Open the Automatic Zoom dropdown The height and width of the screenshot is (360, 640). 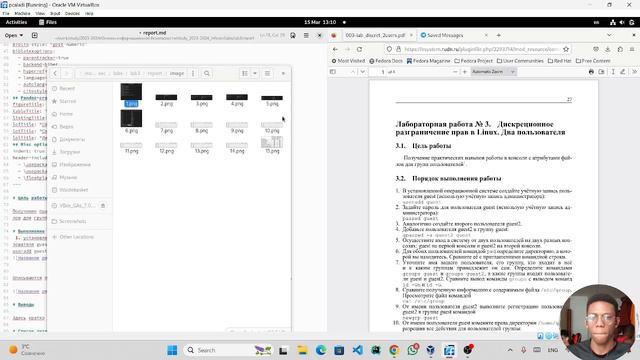coord(493,72)
